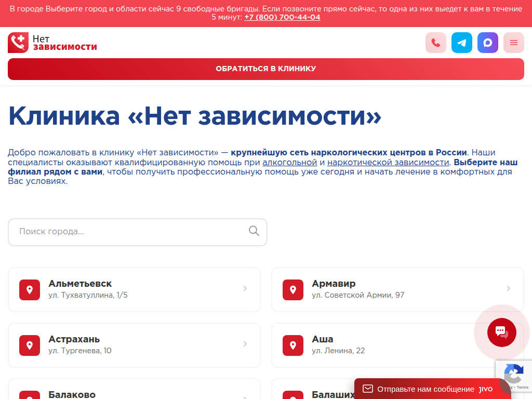Viewport: 532px width, 399px height.
Task: Click the «Нет зависимости» logo
Action: 52,43
